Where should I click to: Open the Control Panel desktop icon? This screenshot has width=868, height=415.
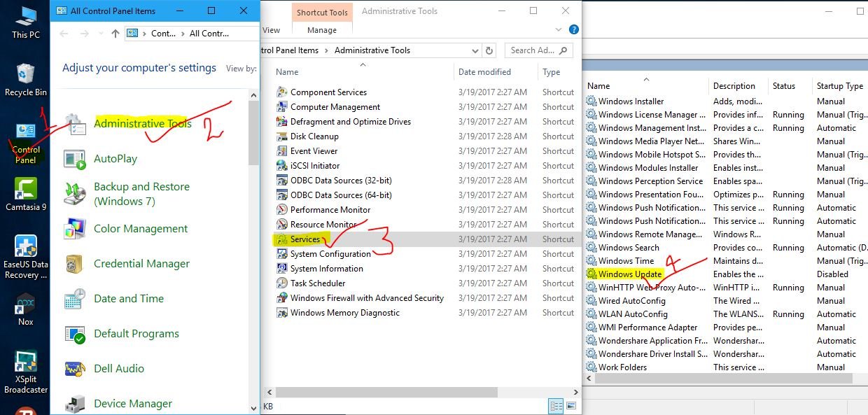26,143
